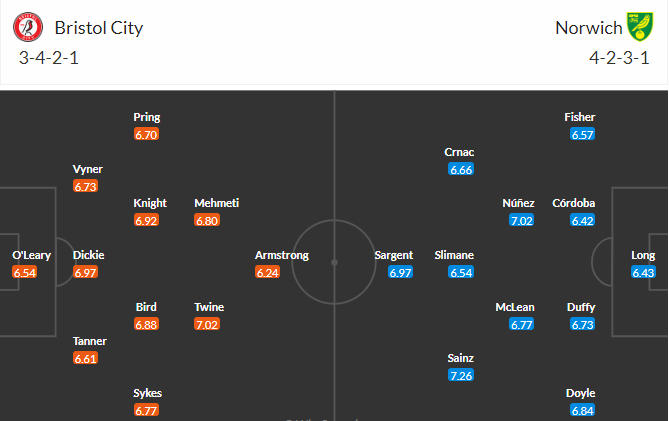Click the 3-4-2-1 formation label
Viewport: 669px width, 421px height.
click(x=49, y=58)
